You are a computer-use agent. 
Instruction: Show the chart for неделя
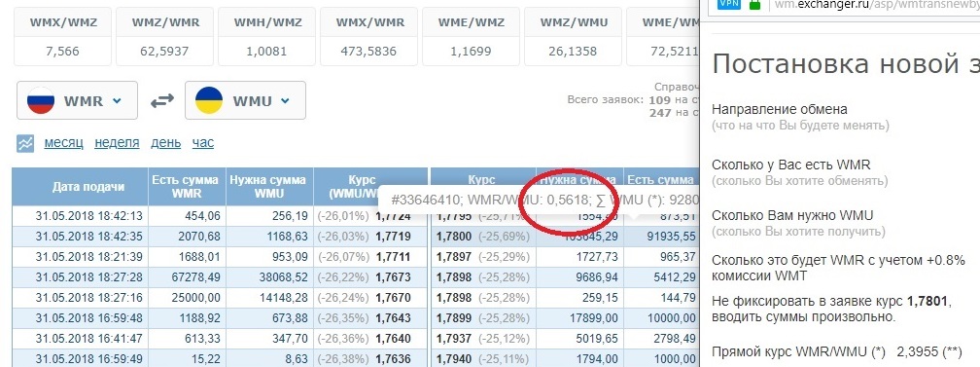[117, 143]
